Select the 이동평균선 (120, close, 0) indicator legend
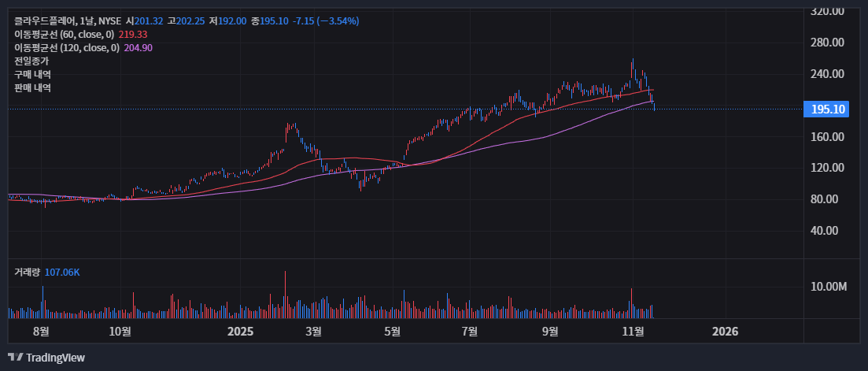This screenshot has height=371, width=868. pos(66,48)
